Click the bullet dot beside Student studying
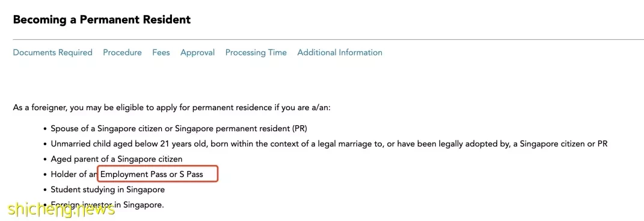 (x=44, y=190)
